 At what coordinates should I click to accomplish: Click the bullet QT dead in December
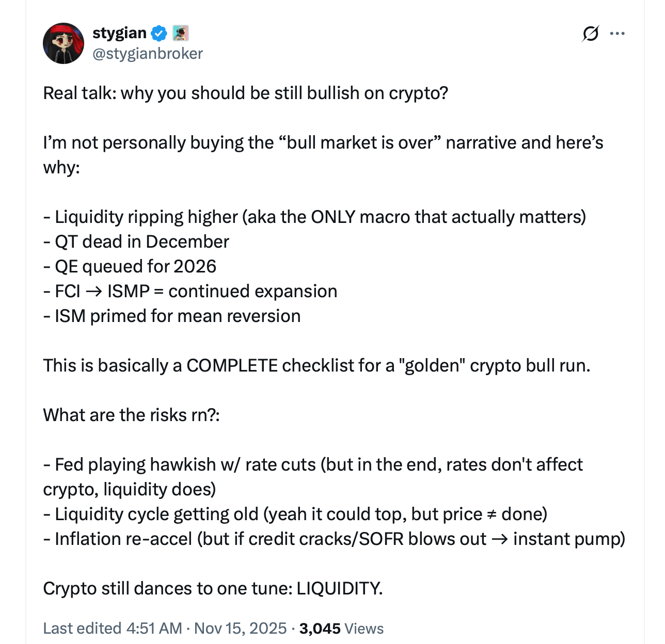pos(136,242)
